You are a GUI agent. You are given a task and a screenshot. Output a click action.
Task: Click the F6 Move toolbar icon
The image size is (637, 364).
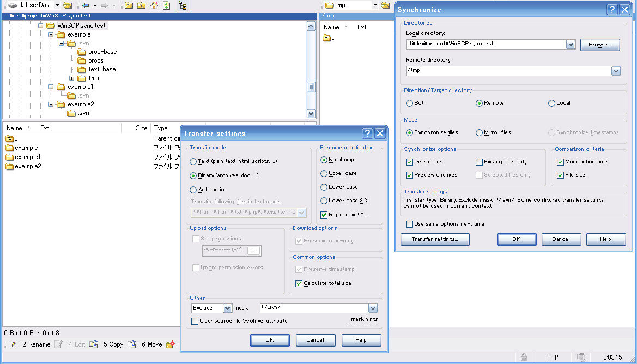[131, 344]
